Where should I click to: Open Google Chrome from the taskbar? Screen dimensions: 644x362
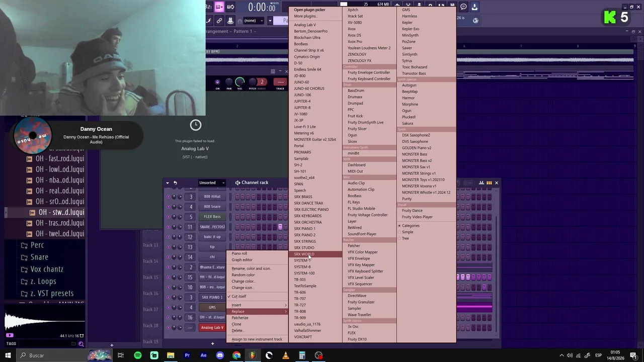click(236, 355)
